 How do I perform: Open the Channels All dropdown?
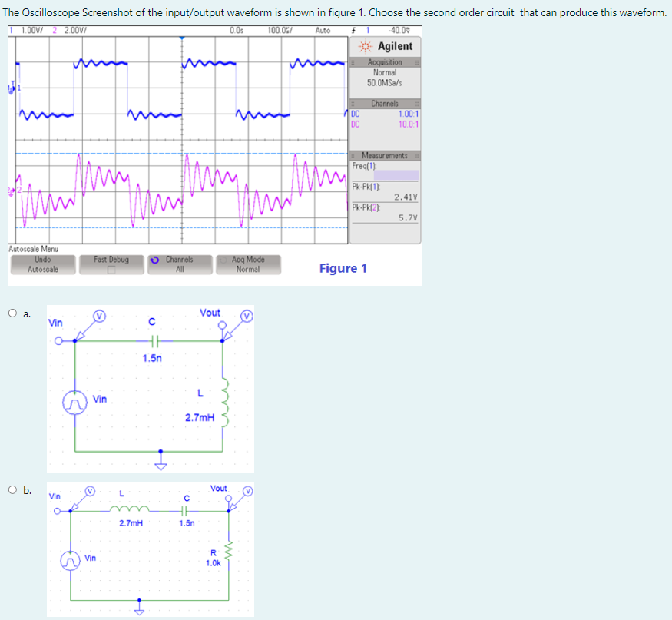pyautogui.click(x=180, y=264)
